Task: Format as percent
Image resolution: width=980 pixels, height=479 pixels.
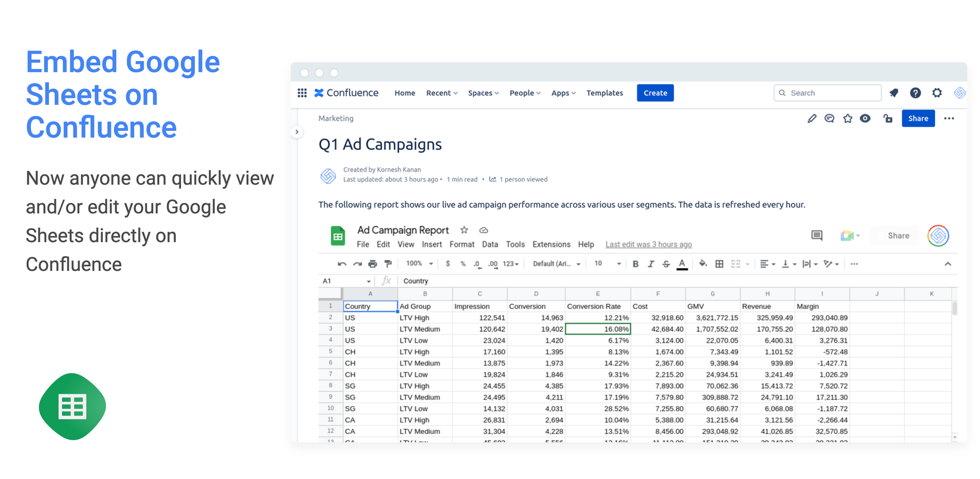Action: click(x=463, y=264)
